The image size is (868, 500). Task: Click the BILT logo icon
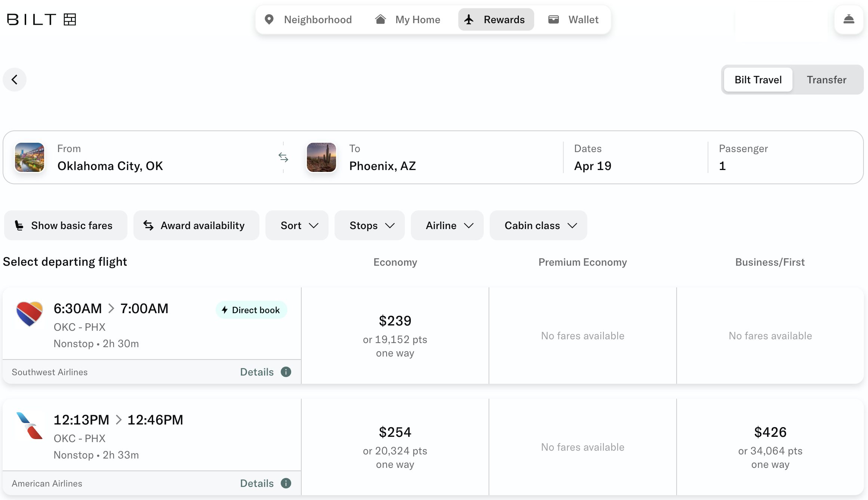pyautogui.click(x=70, y=19)
